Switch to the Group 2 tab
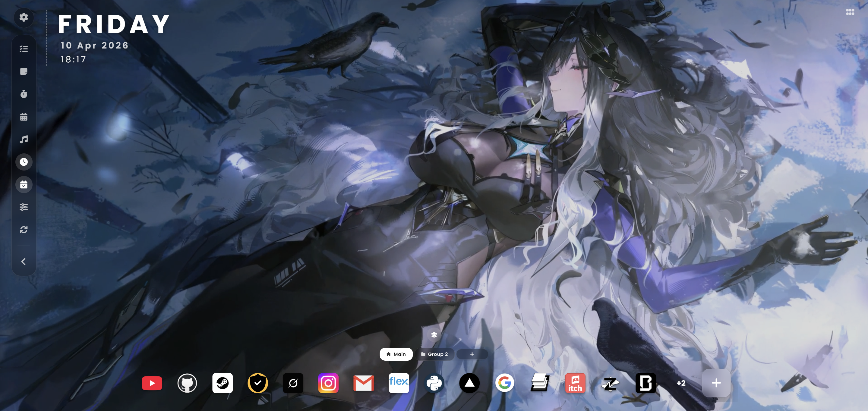The height and width of the screenshot is (411, 868). pos(434,354)
